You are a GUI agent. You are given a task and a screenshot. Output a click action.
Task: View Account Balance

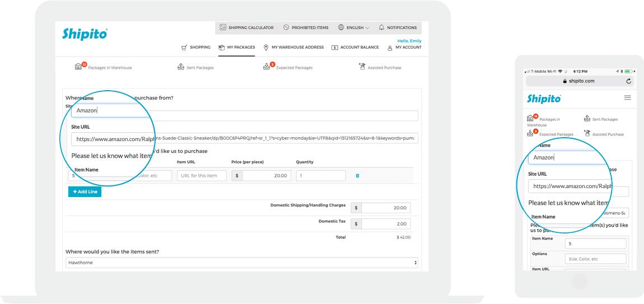point(355,48)
